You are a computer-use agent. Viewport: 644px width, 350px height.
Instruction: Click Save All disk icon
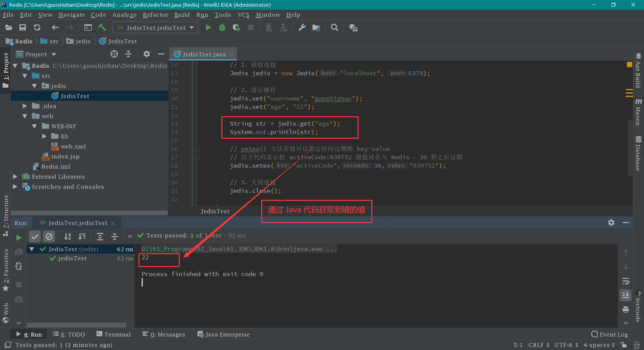pyautogui.click(x=22, y=28)
